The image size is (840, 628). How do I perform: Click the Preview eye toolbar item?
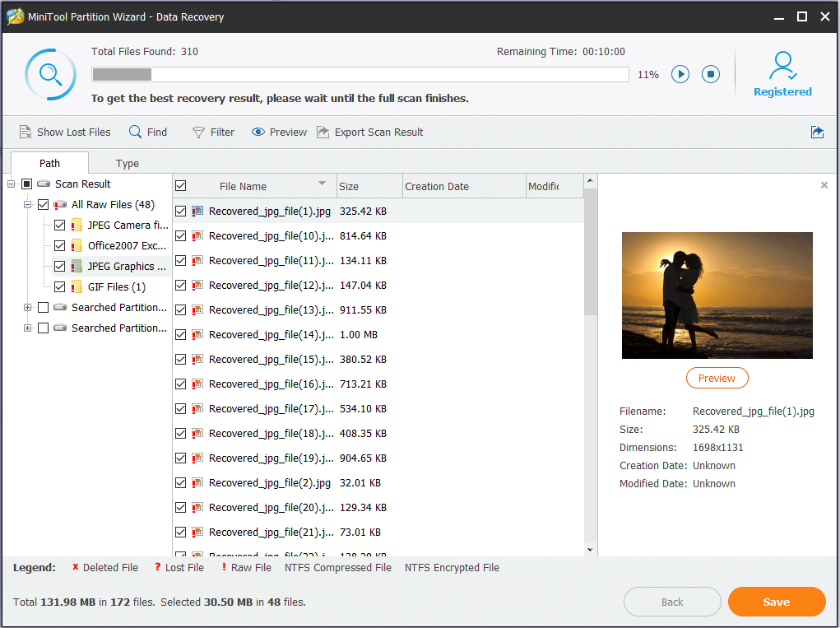pos(279,132)
